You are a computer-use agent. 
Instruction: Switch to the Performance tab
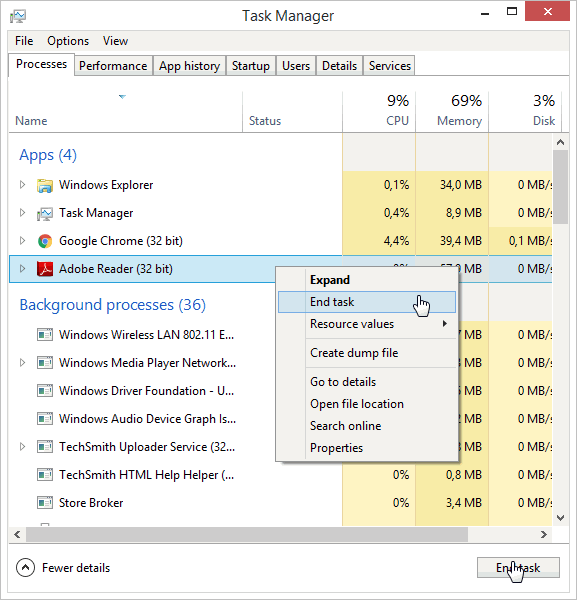pos(113,66)
